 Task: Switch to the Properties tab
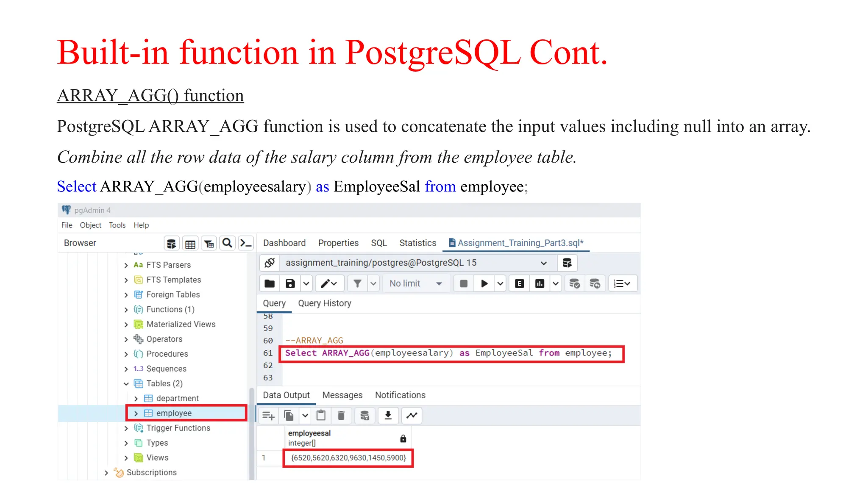[x=338, y=243]
